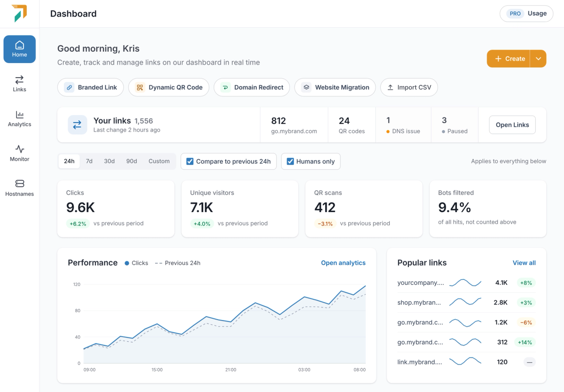Screen dimensions: 564x392
Task: Click the +8% change badge
Action: coord(526,283)
